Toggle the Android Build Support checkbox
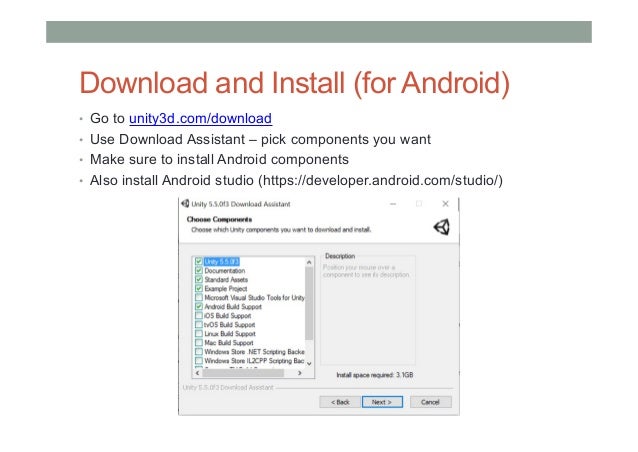The image size is (638, 452). pos(199,306)
